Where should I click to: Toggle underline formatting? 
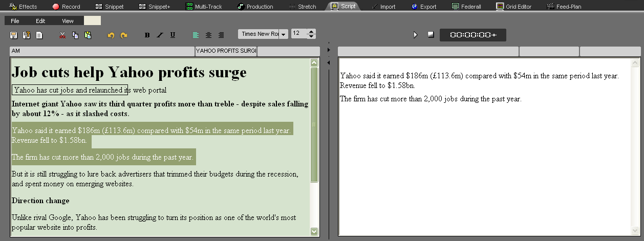point(173,35)
